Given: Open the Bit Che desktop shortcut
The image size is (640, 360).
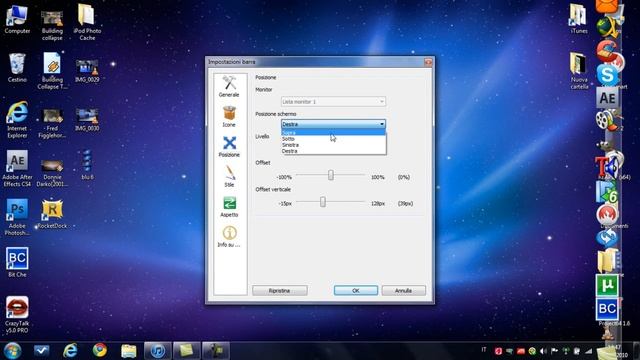Looking at the screenshot, I should coord(17,262).
